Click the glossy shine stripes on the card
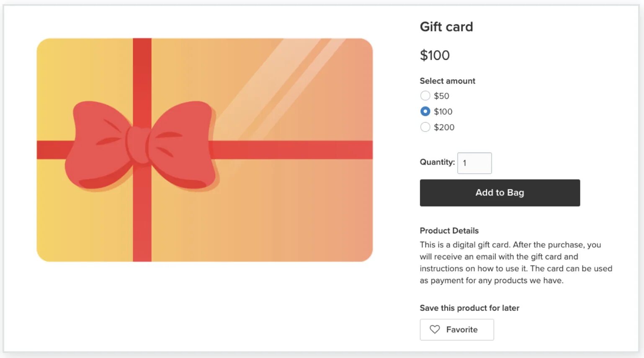The height and width of the screenshot is (358, 644). coord(285,84)
